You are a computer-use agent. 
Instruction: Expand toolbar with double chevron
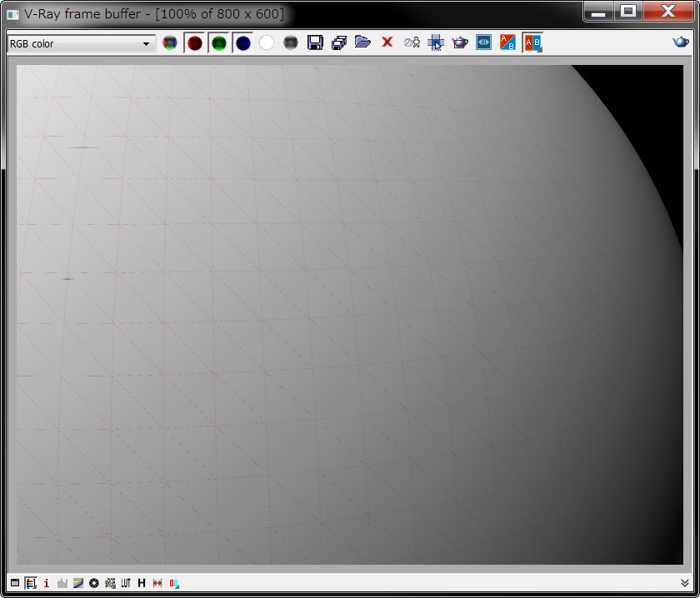point(684,583)
